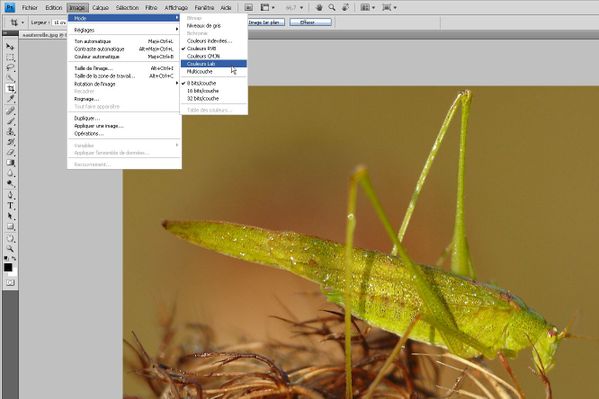This screenshot has height=399, width=599.
Task: Click the crop tool preset icon in options bar
Action: point(14,23)
